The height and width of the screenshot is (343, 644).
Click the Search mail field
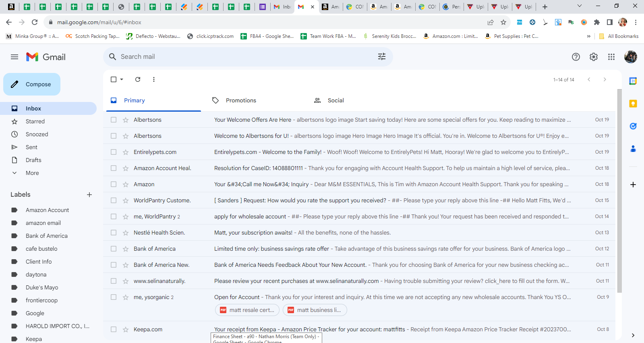(x=248, y=57)
